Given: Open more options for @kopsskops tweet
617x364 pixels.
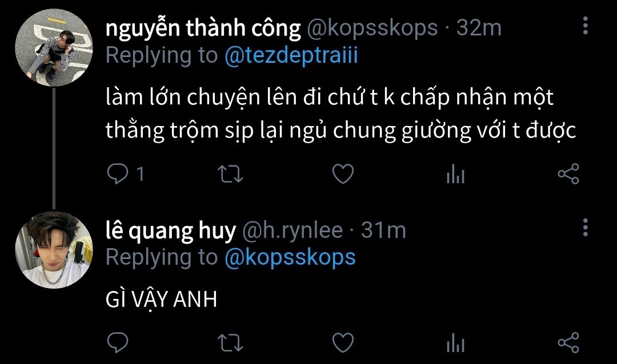Looking at the screenshot, I should [586, 26].
